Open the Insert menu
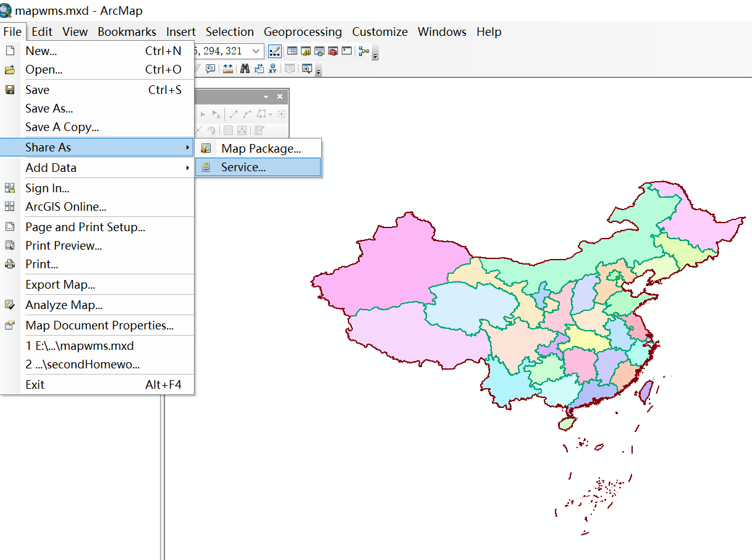Viewport: 752px width, 560px height. coord(180,32)
